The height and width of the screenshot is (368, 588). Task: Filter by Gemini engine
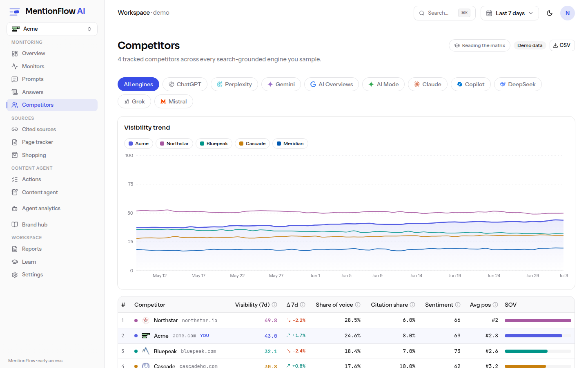[x=281, y=84]
